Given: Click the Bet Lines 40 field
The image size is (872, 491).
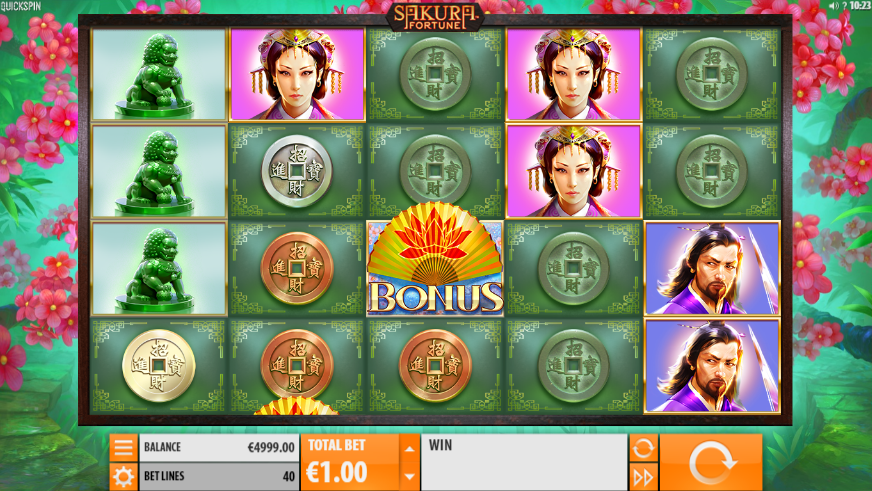Looking at the screenshot, I should click(219, 477).
